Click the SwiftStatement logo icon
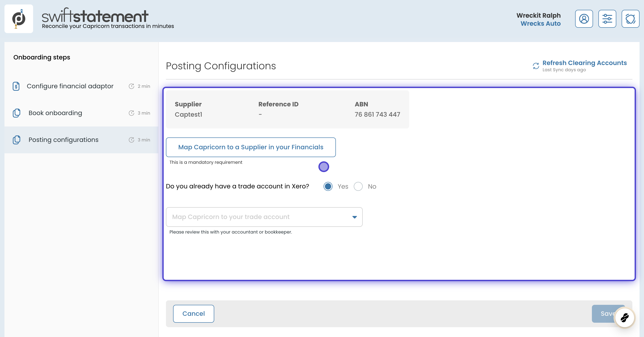 [x=19, y=19]
